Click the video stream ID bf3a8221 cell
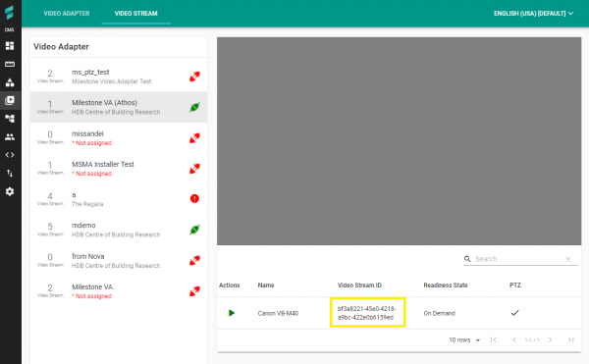The height and width of the screenshot is (364, 589). (x=366, y=313)
